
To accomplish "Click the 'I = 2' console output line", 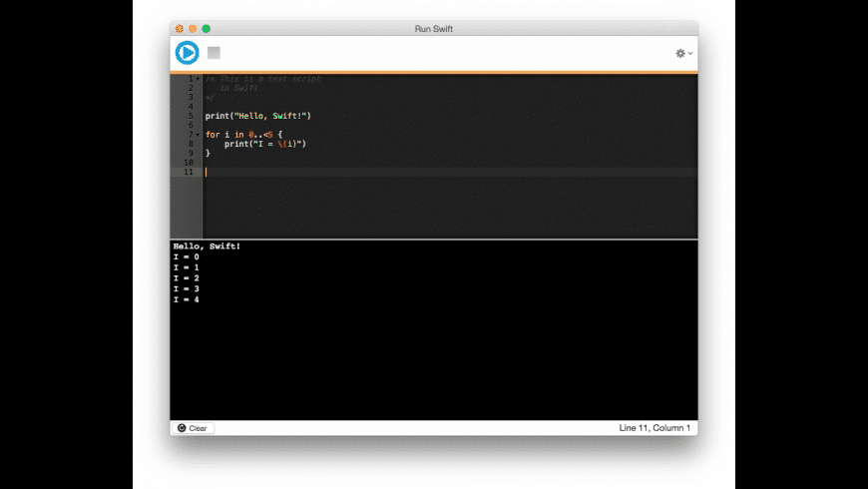I will pyautogui.click(x=186, y=278).
